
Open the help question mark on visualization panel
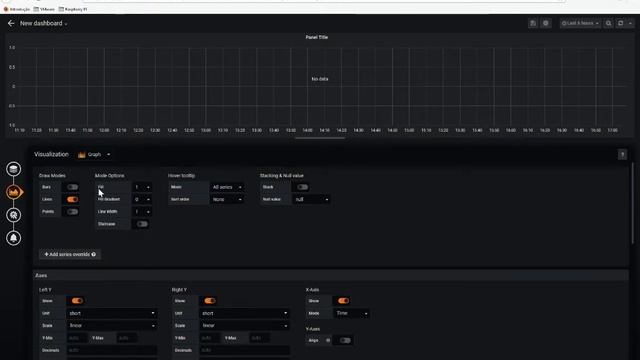pos(622,155)
